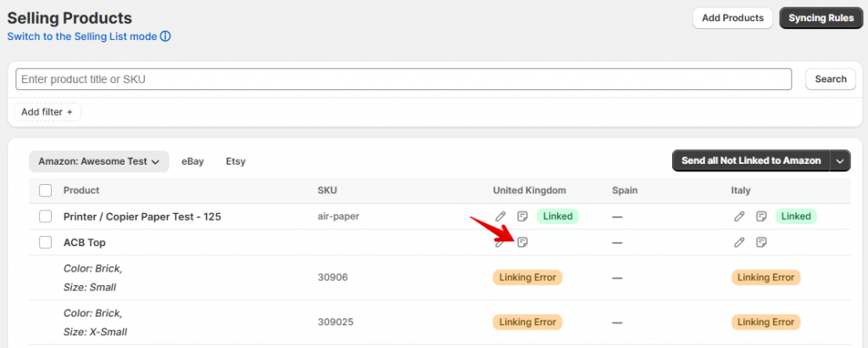Switch to the eBay tab
The image size is (868, 348).
[x=192, y=161]
